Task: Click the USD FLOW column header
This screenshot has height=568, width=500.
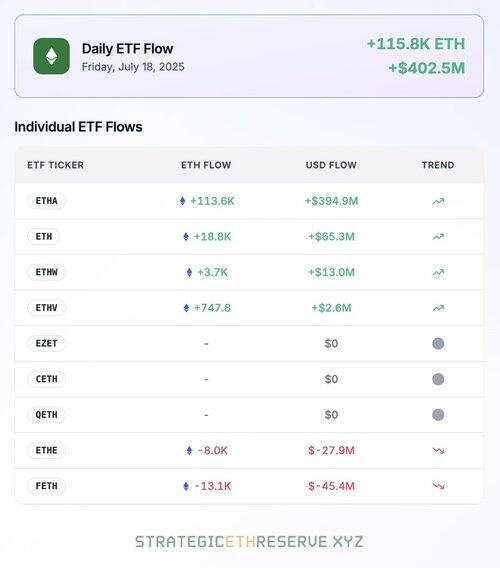Action: tap(331, 165)
